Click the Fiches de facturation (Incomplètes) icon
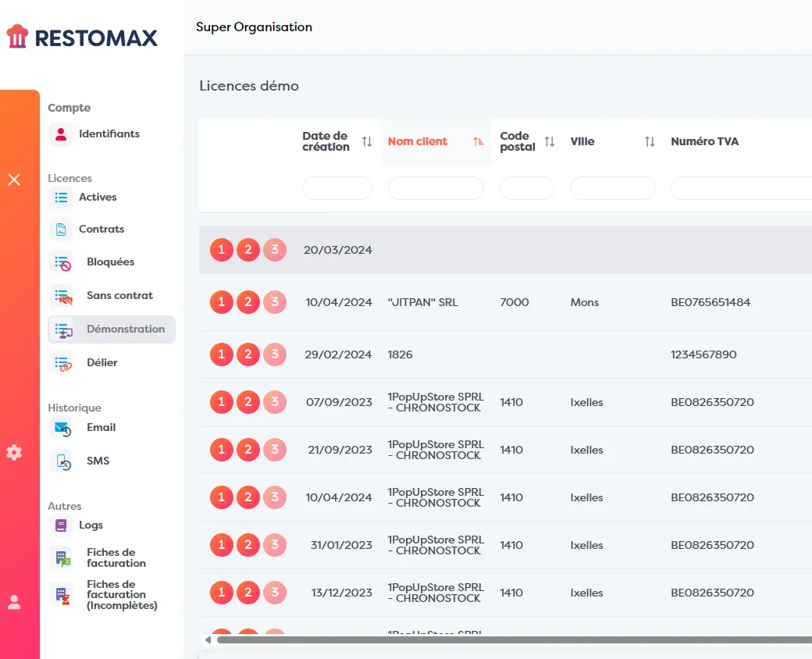The width and height of the screenshot is (812, 659). pyautogui.click(x=62, y=595)
